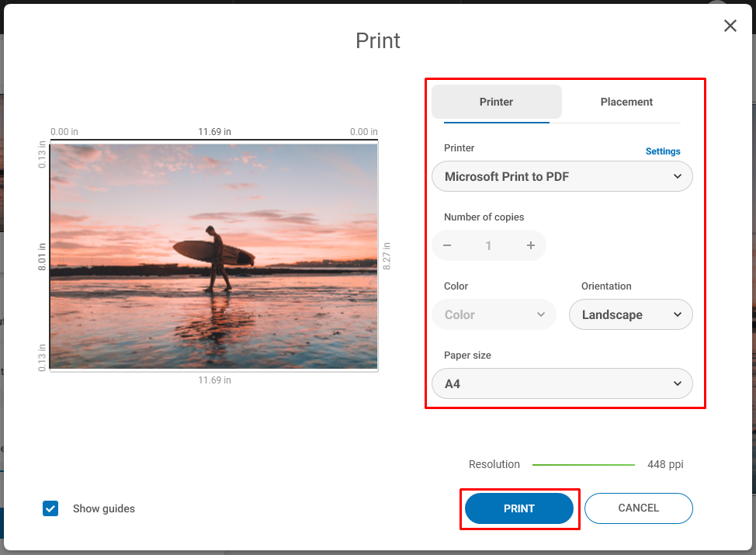Viewport: 756px width, 555px height.
Task: Uncheck the Show guides checkbox
Action: point(50,508)
